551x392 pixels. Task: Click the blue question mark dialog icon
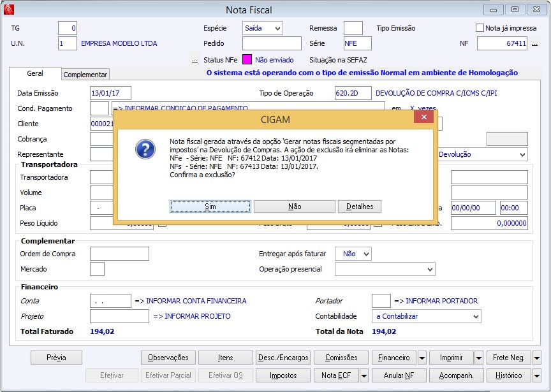click(x=145, y=149)
